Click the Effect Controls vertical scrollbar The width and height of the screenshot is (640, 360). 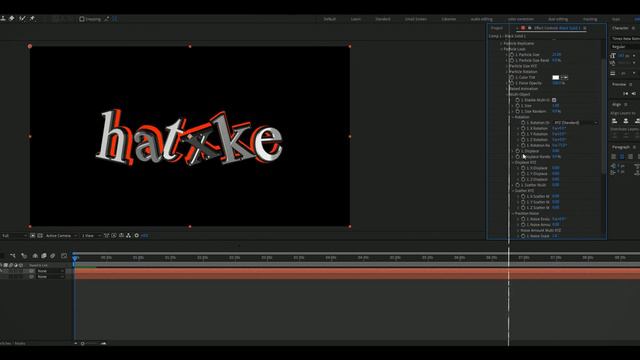604,116
